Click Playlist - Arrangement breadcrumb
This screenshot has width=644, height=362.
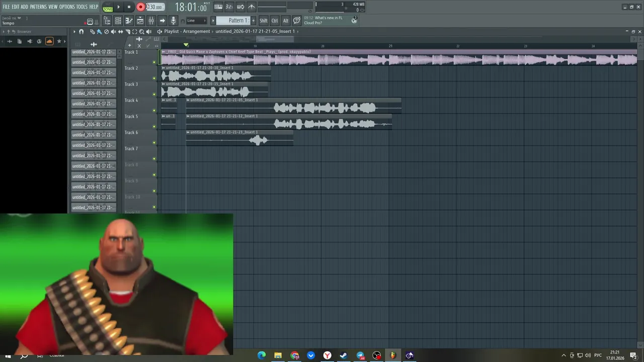187,31
